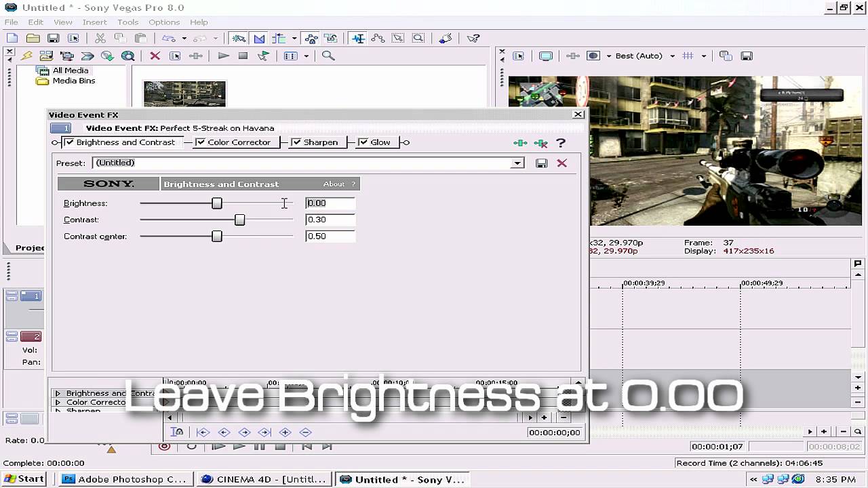Click the Cut scissors icon
Viewport: 868px width, 488px height.
click(100, 39)
